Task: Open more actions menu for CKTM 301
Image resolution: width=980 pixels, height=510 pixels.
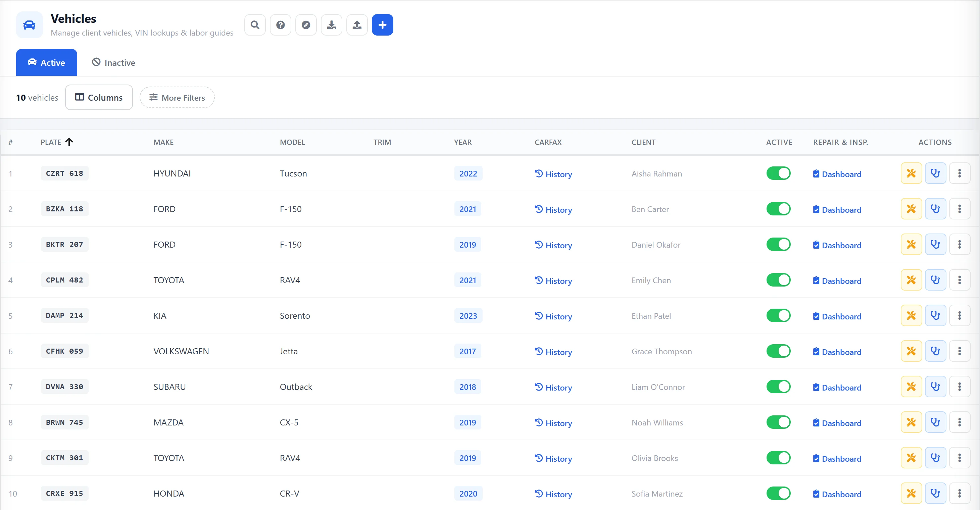Action: (x=960, y=458)
